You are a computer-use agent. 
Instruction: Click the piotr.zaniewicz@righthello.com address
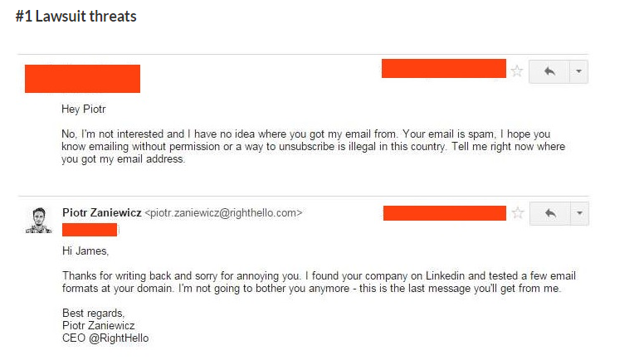tap(223, 213)
